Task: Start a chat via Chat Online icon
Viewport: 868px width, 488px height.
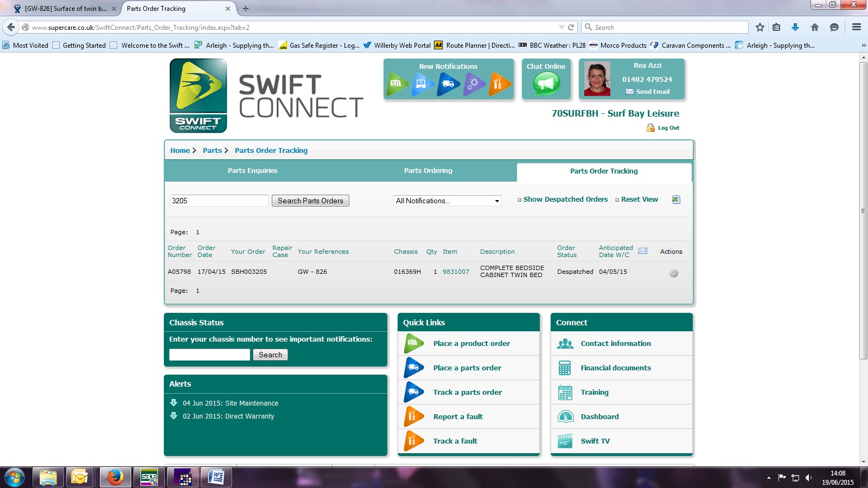Action: [546, 84]
